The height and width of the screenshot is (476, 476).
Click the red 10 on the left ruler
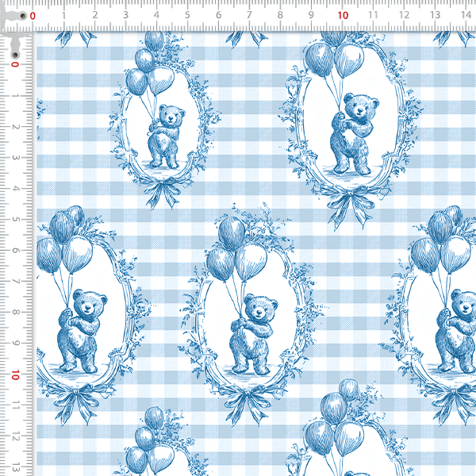tap(14, 373)
